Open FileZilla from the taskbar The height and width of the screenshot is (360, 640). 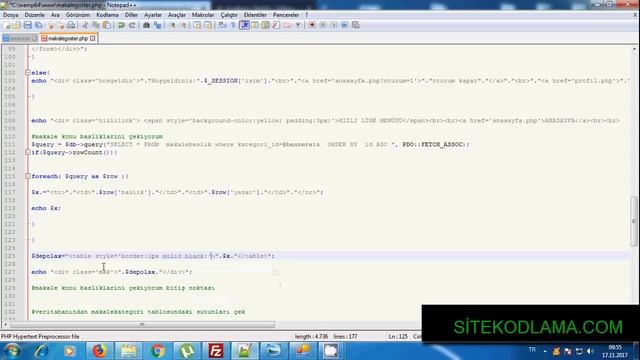click(x=216, y=351)
